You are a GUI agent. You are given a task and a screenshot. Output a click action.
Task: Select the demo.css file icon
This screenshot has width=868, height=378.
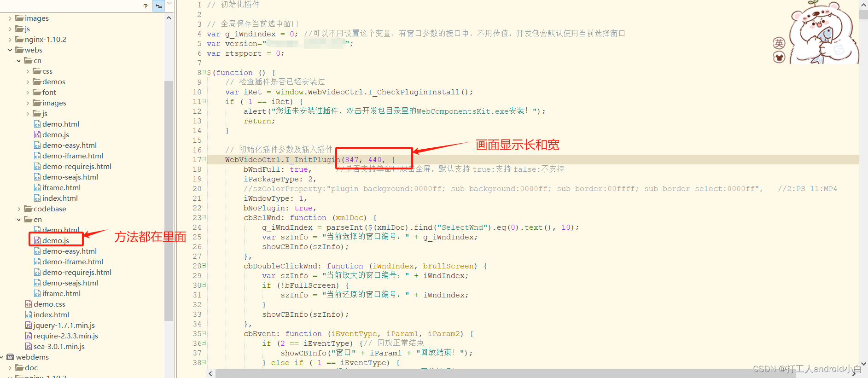click(x=29, y=304)
